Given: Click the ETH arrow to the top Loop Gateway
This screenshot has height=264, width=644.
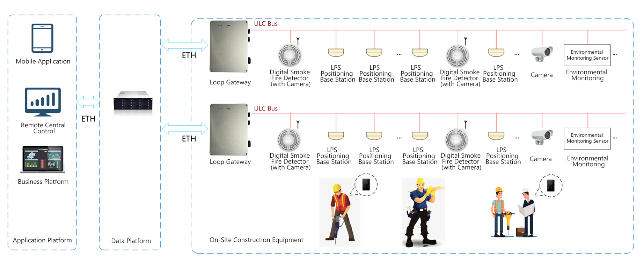Looking at the screenshot, I should (185, 45).
